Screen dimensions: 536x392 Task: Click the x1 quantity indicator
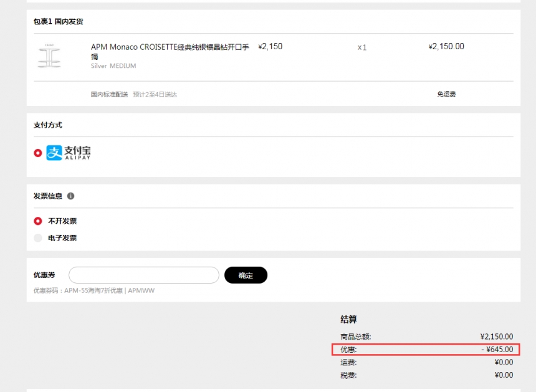[x=362, y=47]
